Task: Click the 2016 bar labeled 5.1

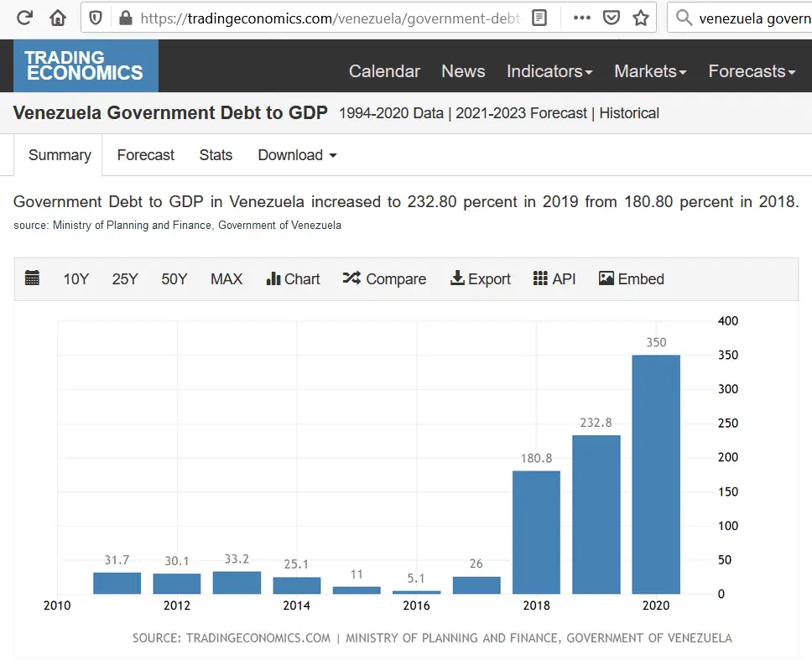Action: pyautogui.click(x=417, y=592)
